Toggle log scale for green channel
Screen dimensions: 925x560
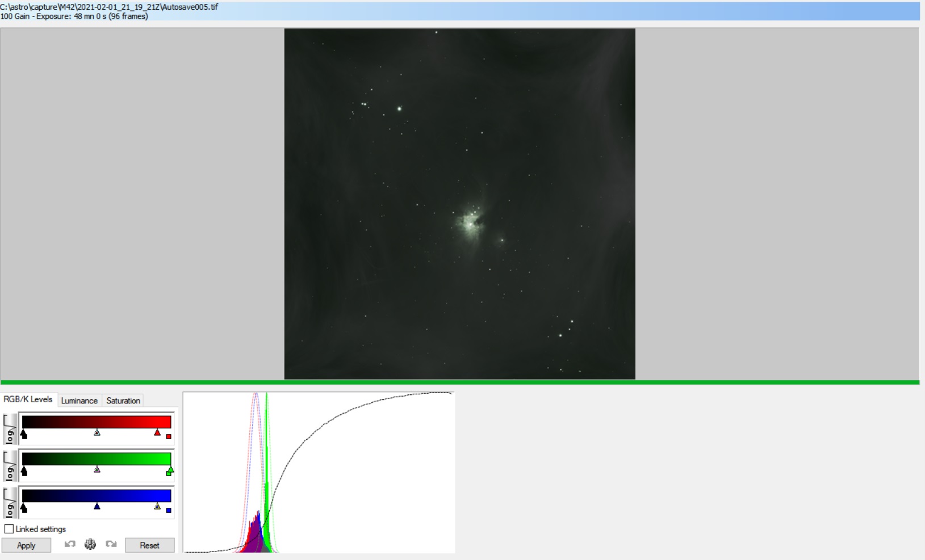(x=10, y=466)
